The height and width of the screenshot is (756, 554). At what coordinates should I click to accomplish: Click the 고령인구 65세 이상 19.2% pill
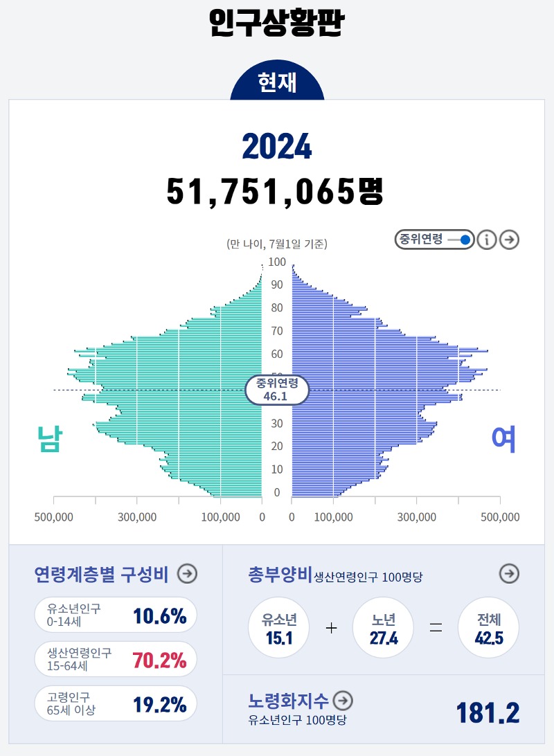click(116, 704)
